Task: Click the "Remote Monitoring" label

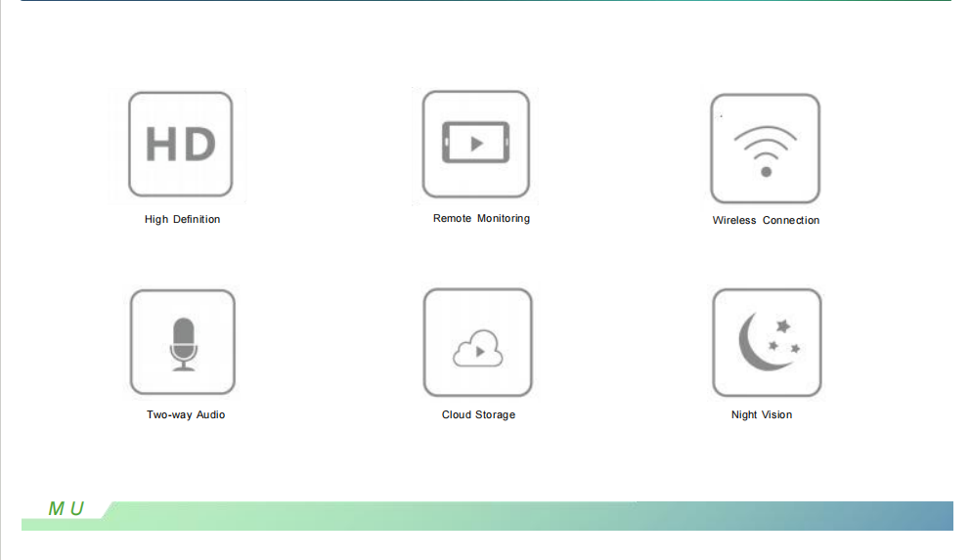Action: click(481, 219)
